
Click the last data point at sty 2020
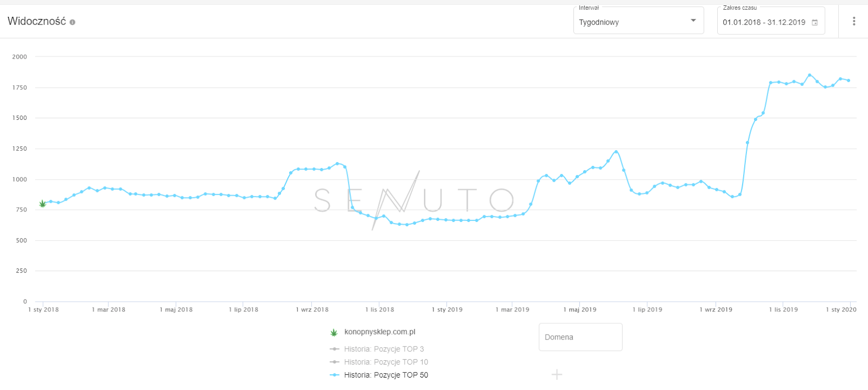pyautogui.click(x=848, y=80)
